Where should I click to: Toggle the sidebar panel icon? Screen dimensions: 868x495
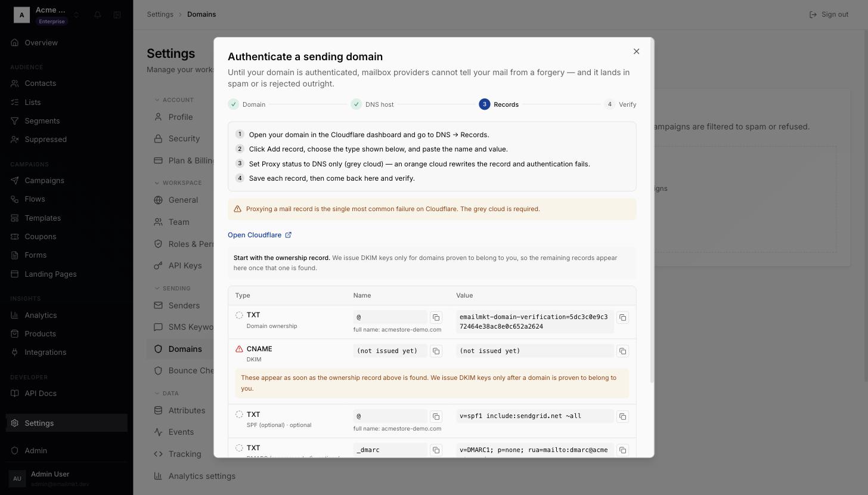(x=117, y=14)
